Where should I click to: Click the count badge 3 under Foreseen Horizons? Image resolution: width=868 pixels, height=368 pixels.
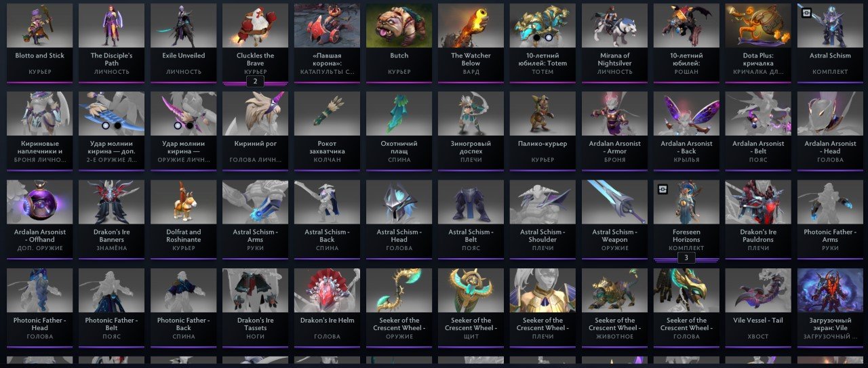click(686, 258)
